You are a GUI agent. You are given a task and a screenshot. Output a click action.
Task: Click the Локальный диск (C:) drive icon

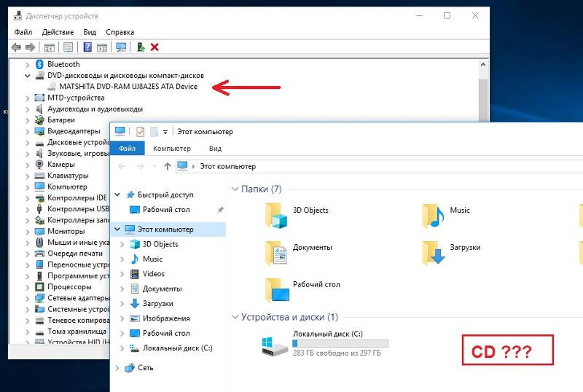pyautogui.click(x=275, y=346)
